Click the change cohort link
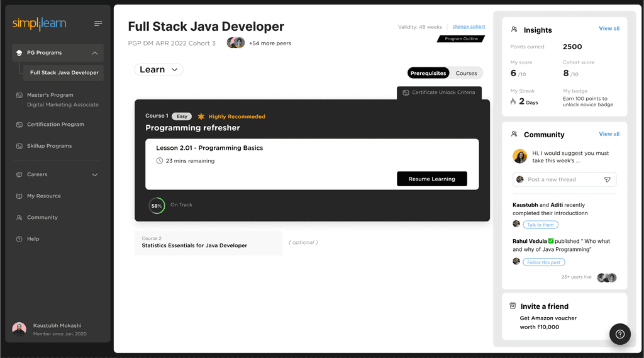 pos(469,26)
